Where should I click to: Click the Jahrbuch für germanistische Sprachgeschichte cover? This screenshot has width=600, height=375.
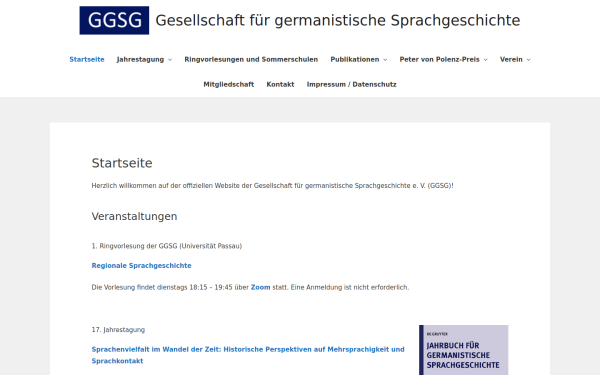coord(463,350)
